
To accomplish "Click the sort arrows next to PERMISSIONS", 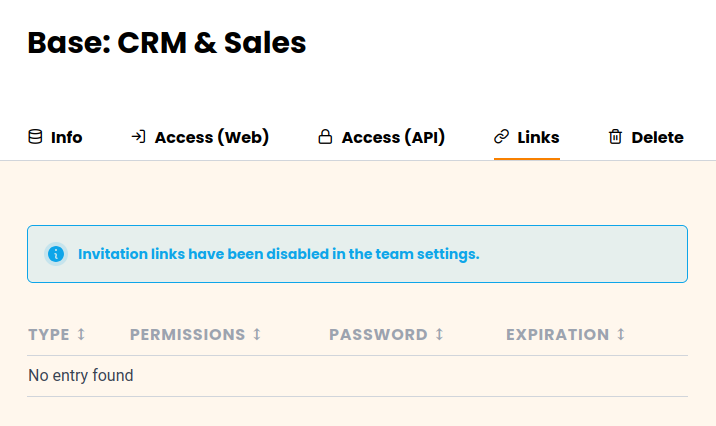I will coord(257,334).
